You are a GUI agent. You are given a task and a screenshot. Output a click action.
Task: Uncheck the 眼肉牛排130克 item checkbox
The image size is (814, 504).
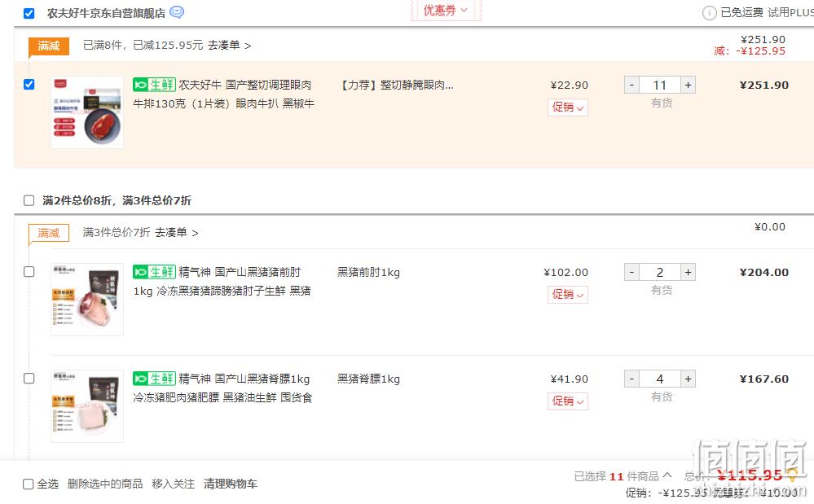29,85
